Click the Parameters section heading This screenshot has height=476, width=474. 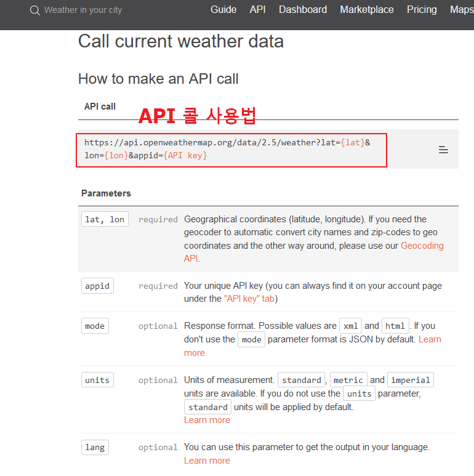point(106,193)
